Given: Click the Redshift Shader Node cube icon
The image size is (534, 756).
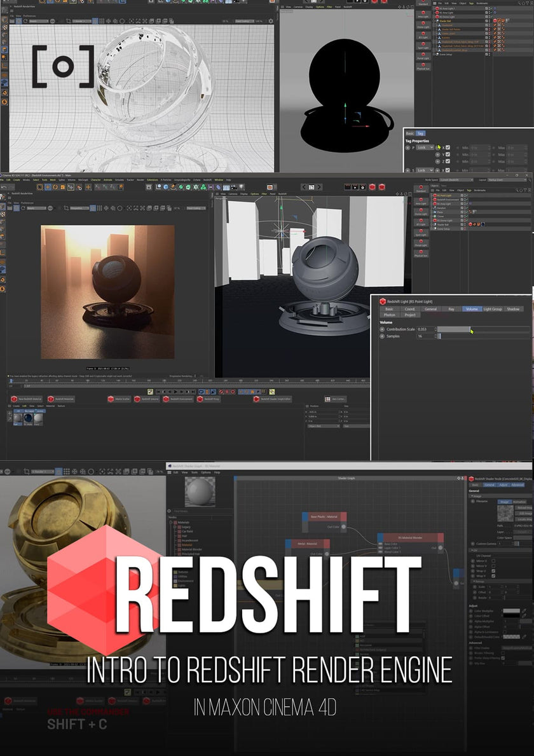Looking at the screenshot, I should tap(471, 479).
